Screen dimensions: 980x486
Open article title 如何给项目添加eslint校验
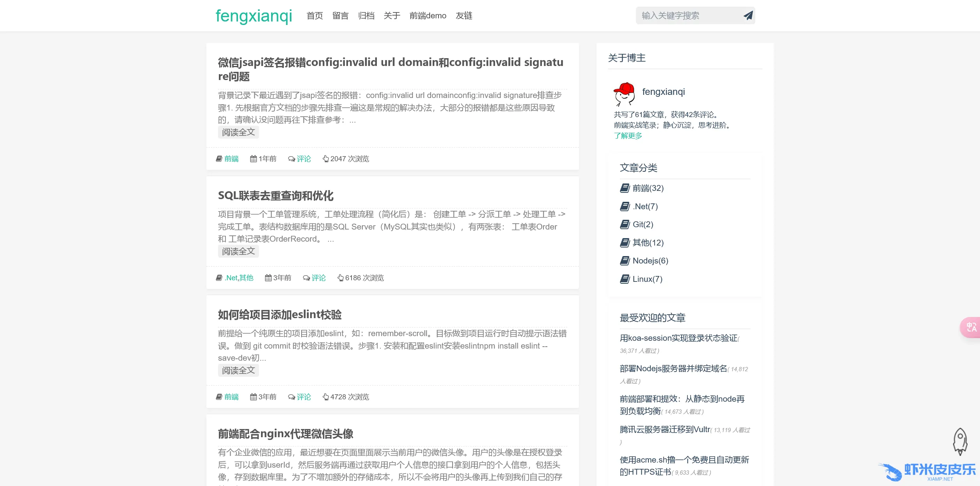tap(280, 315)
